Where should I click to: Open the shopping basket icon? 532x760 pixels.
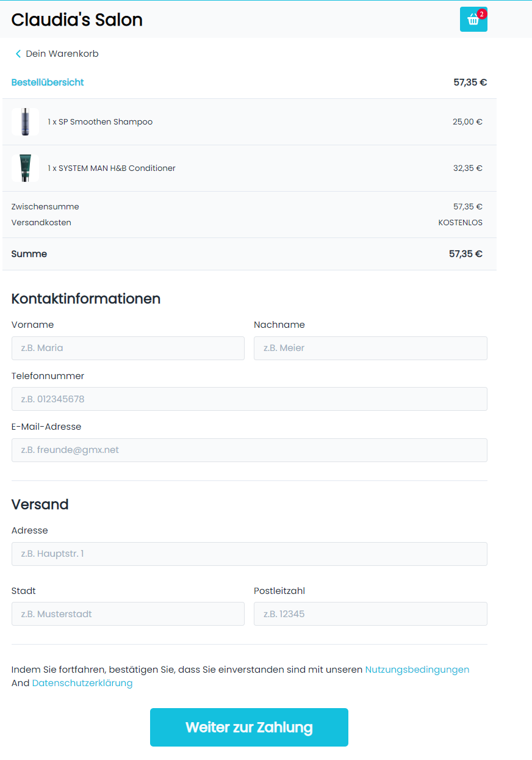(473, 20)
